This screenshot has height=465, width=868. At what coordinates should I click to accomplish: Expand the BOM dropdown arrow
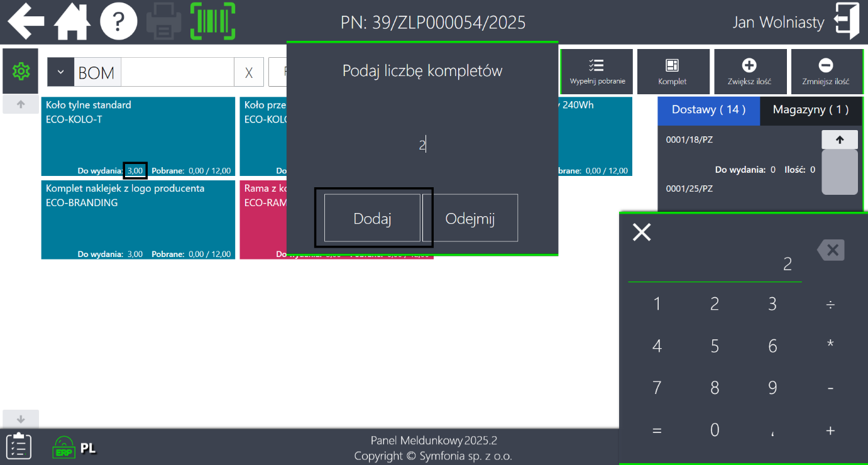[x=61, y=72]
